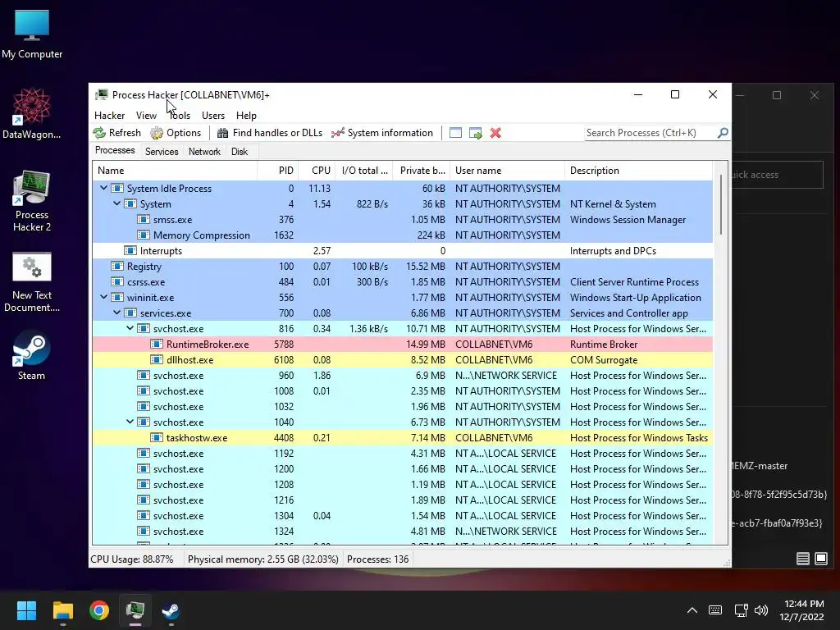Viewport: 840px width, 630px height.
Task: Select svchost.exe with PID 1324
Action: pyautogui.click(x=403, y=532)
